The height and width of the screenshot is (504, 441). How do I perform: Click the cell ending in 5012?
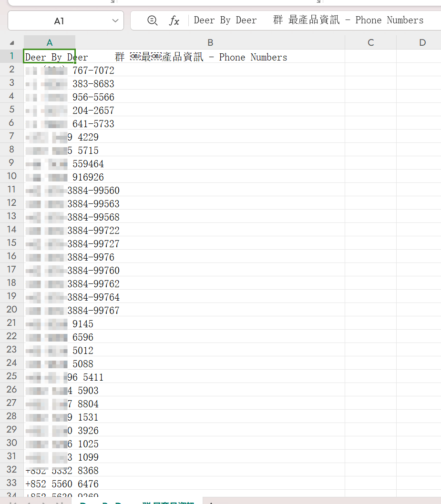pyautogui.click(x=50, y=350)
